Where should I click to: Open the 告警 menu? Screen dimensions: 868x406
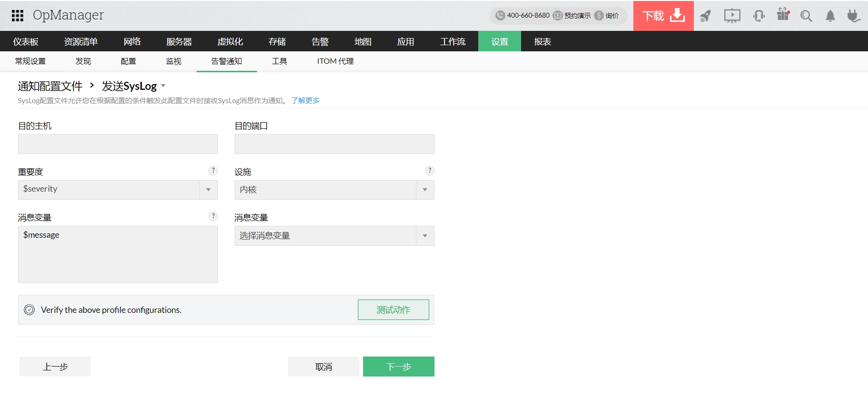click(x=320, y=41)
